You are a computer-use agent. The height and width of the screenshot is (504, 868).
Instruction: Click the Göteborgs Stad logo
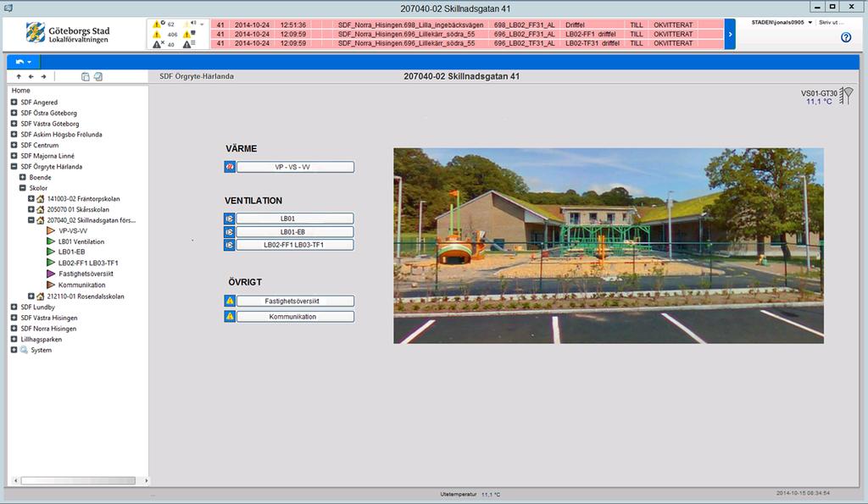pos(68,33)
